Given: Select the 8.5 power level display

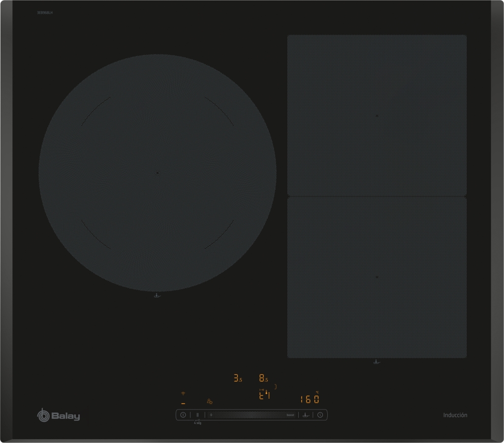Looking at the screenshot, I should (x=263, y=379).
